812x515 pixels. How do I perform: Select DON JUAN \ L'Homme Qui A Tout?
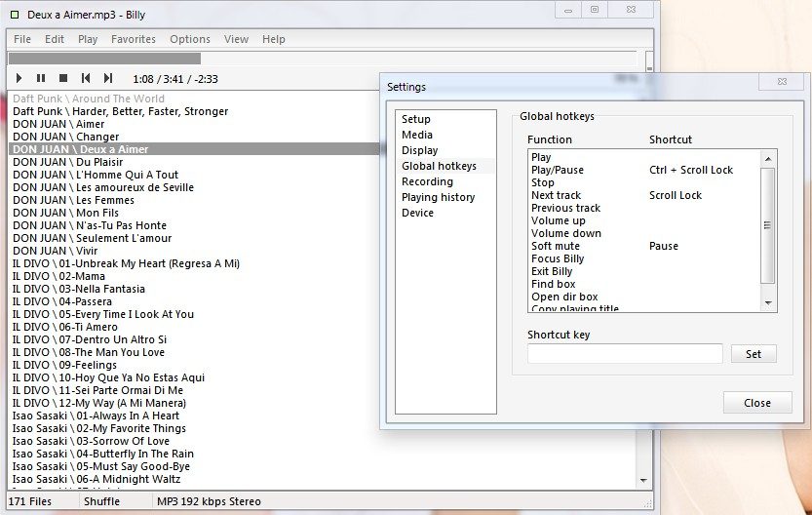coord(96,175)
